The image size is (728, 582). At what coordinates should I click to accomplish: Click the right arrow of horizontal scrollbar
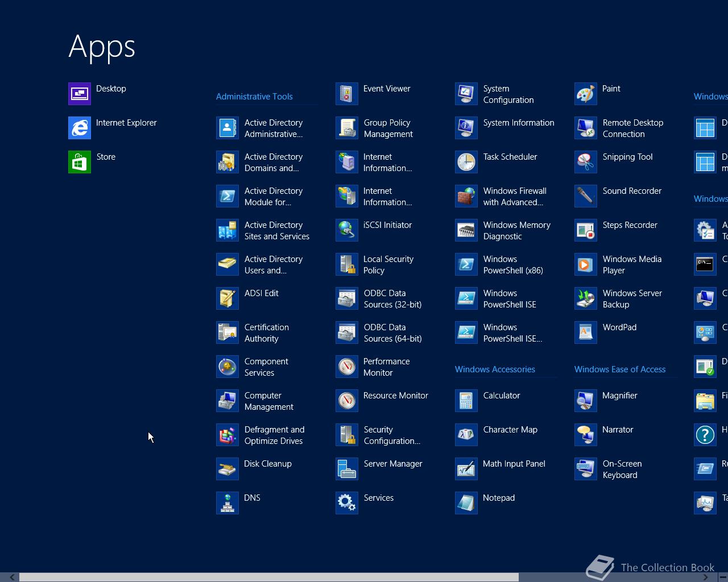click(706, 577)
